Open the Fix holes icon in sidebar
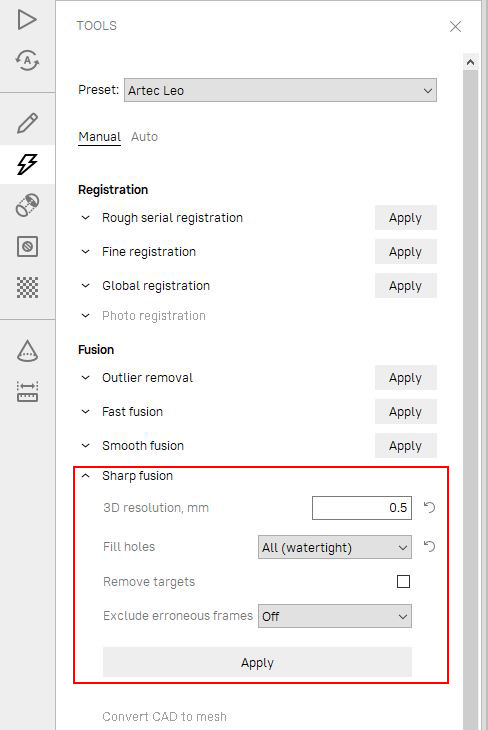 click(27, 246)
